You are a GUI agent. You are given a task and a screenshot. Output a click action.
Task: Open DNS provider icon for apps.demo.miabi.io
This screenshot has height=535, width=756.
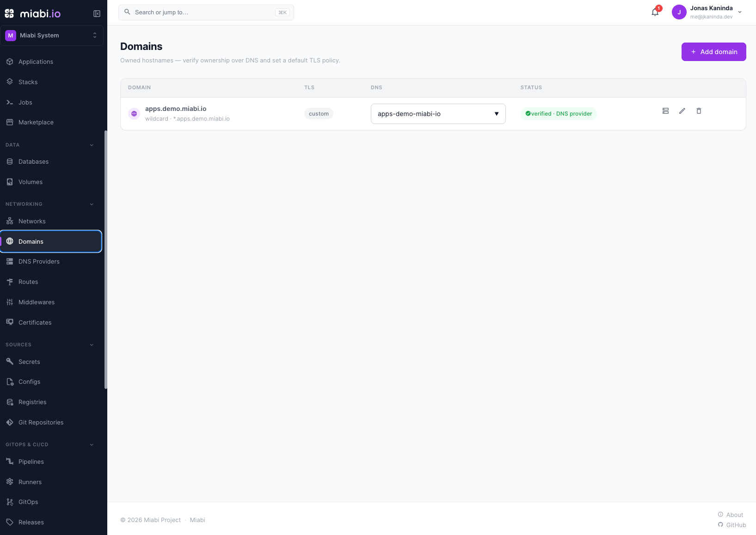tap(665, 111)
